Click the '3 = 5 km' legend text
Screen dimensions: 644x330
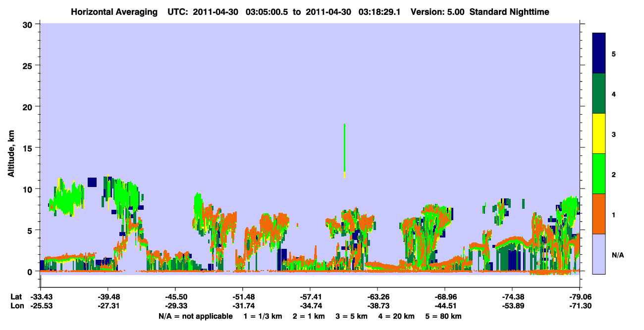click(352, 316)
